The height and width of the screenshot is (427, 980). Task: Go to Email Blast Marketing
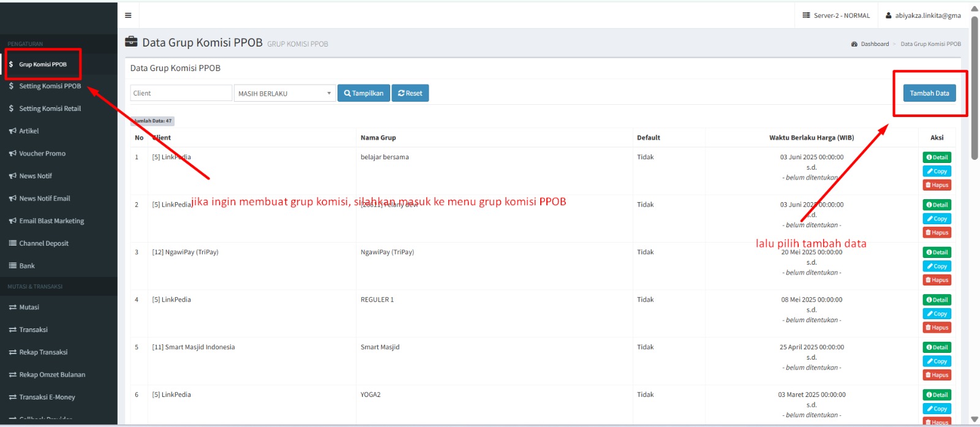pyautogui.click(x=51, y=221)
